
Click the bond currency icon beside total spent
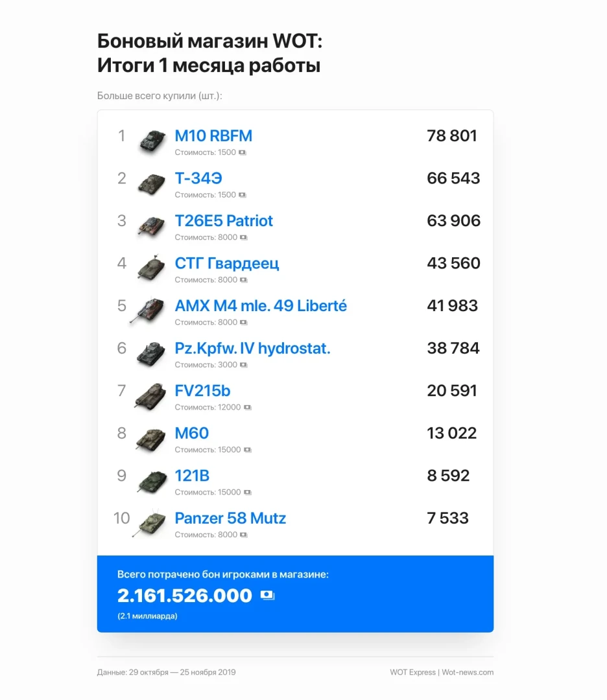coord(267,595)
